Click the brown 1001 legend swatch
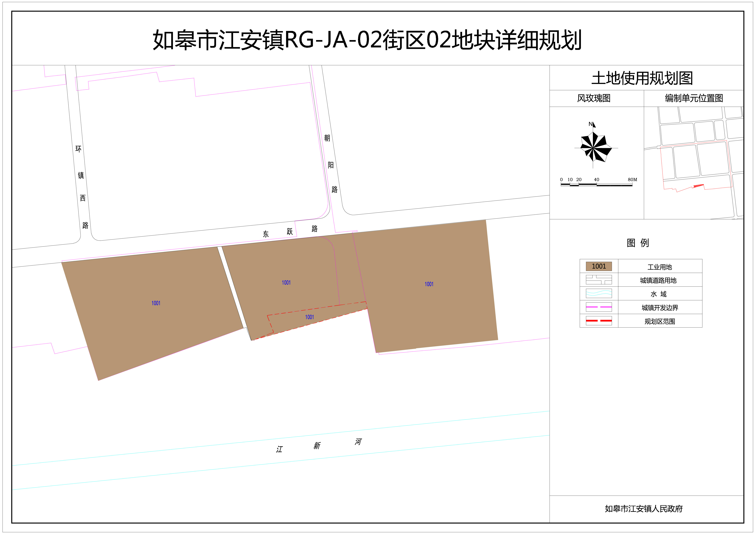 point(599,266)
